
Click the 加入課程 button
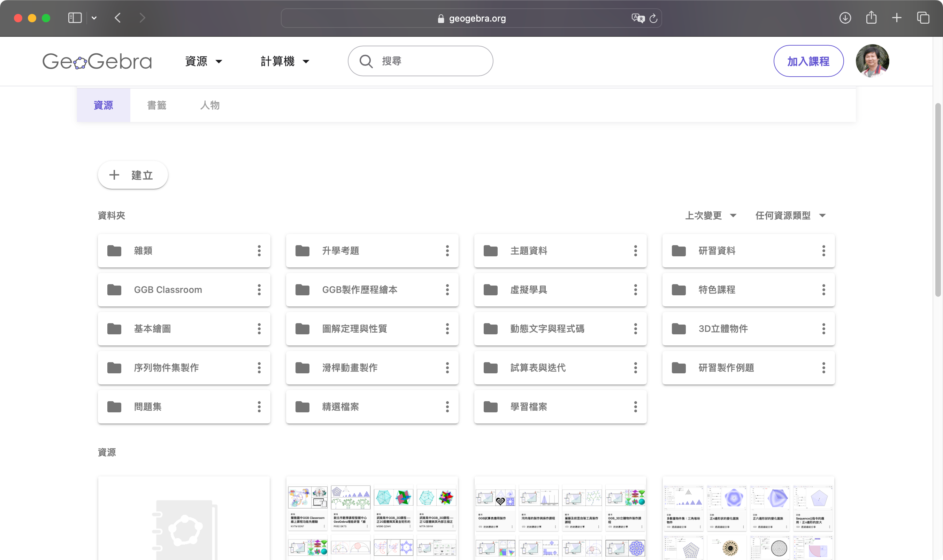tap(808, 61)
